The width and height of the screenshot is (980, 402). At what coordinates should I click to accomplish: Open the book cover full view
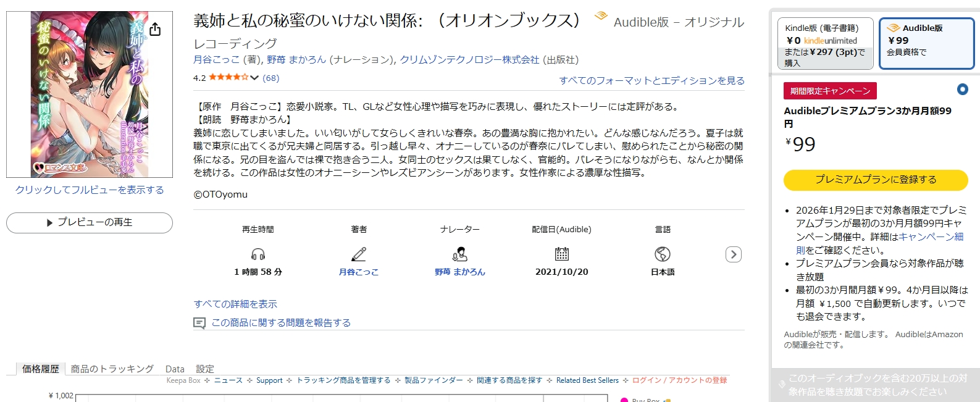point(90,94)
